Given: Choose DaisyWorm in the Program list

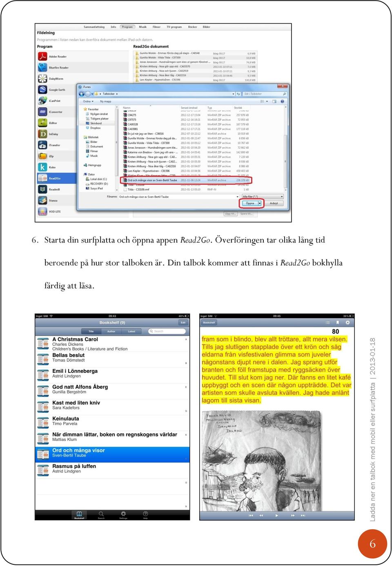Looking at the screenshot, I should click(x=83, y=79).
